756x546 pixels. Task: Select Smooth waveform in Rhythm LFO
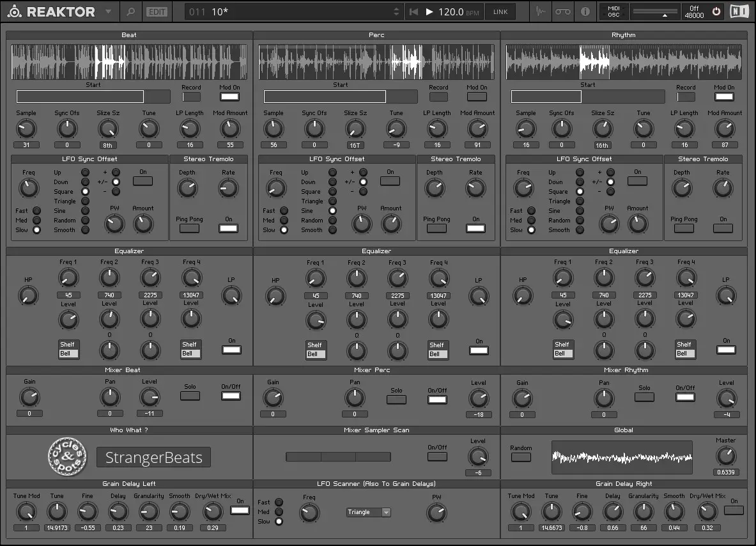pyautogui.click(x=580, y=230)
